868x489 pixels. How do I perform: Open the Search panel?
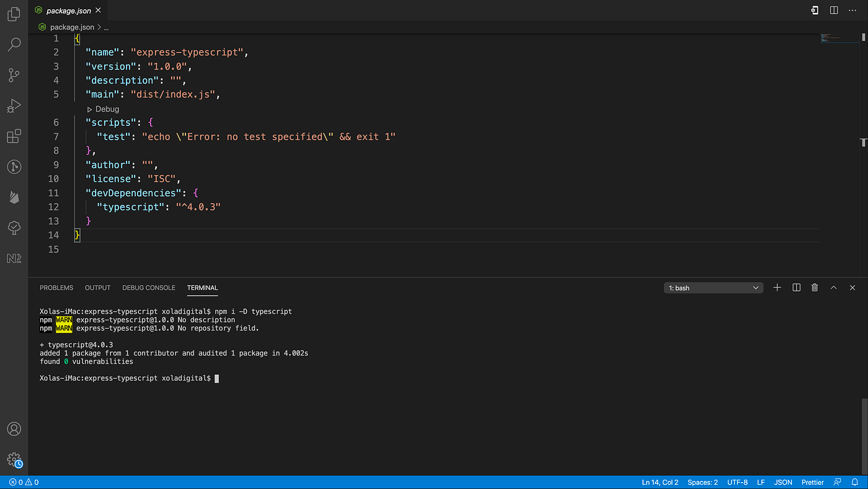point(14,44)
